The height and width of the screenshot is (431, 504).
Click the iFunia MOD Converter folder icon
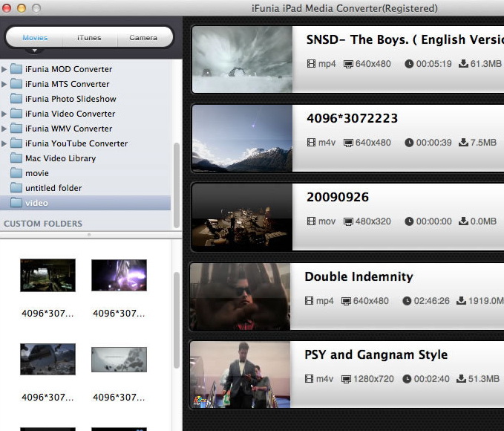click(16, 69)
